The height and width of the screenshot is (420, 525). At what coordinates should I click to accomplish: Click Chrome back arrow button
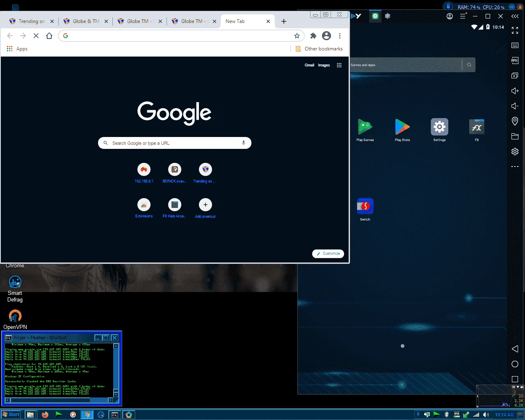[10, 36]
